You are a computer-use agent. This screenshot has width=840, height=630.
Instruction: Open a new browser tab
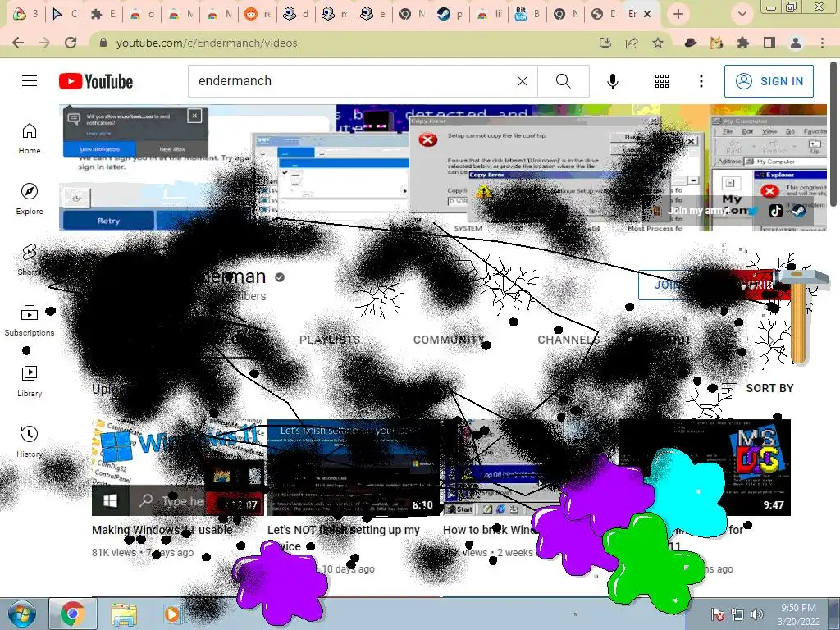678,14
